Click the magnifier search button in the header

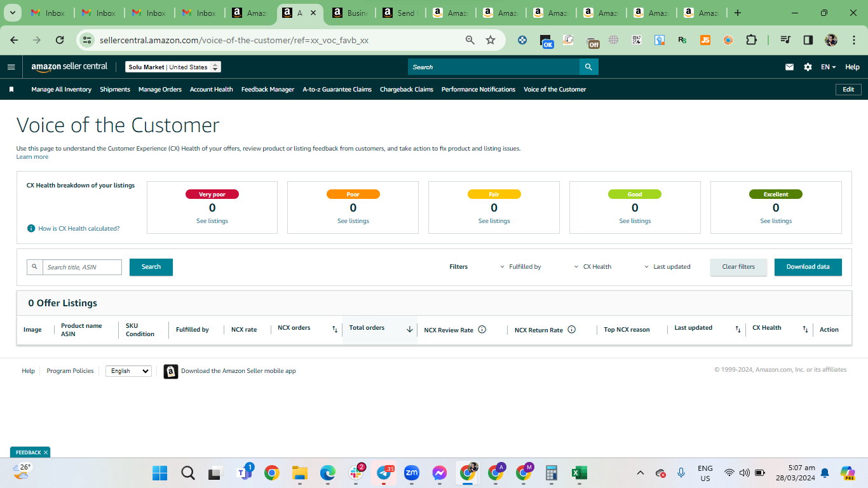588,67
